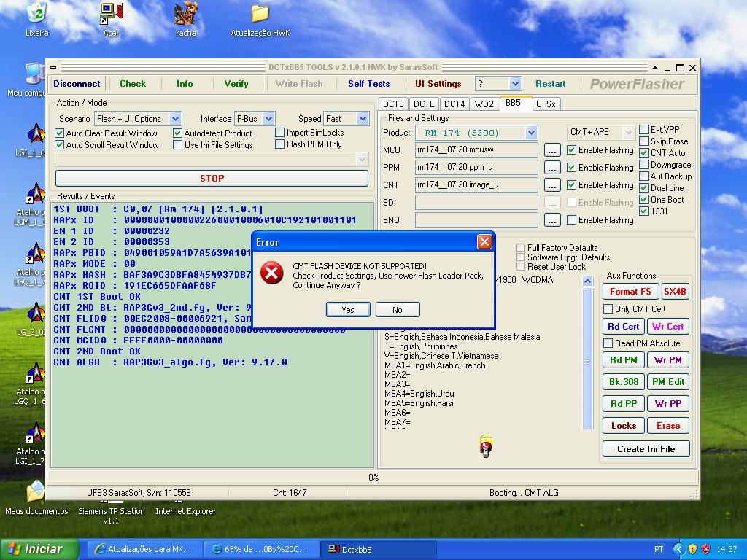
Task: Open the Speed dropdown
Action: 363,119
